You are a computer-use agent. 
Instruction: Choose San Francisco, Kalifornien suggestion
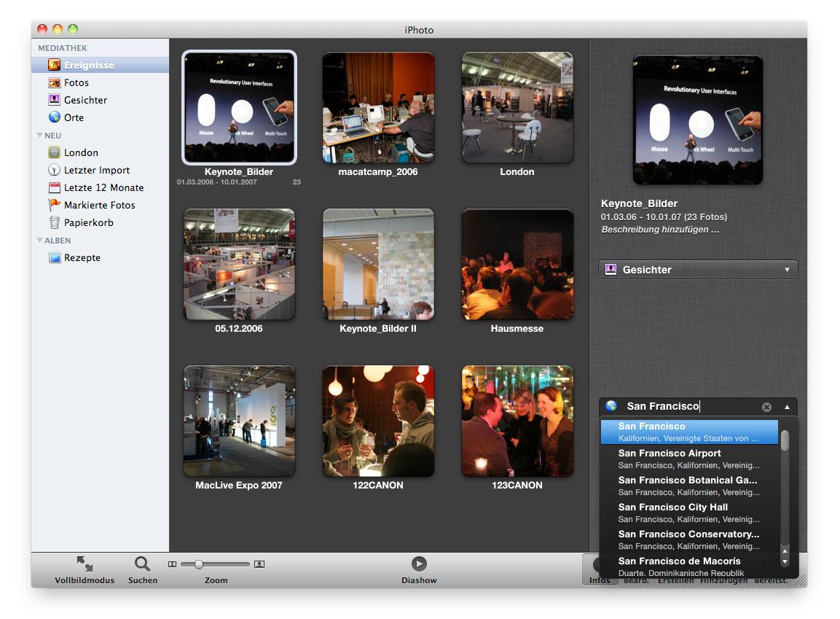coord(689,432)
